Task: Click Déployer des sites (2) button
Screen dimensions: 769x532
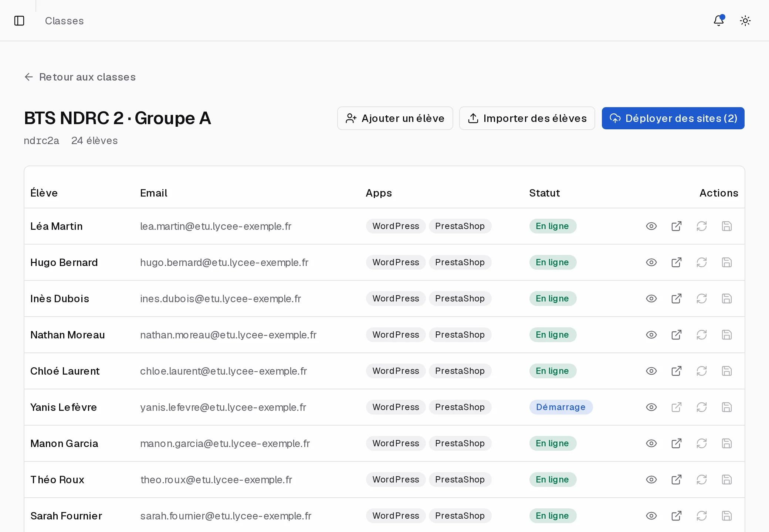Action: pyautogui.click(x=673, y=118)
